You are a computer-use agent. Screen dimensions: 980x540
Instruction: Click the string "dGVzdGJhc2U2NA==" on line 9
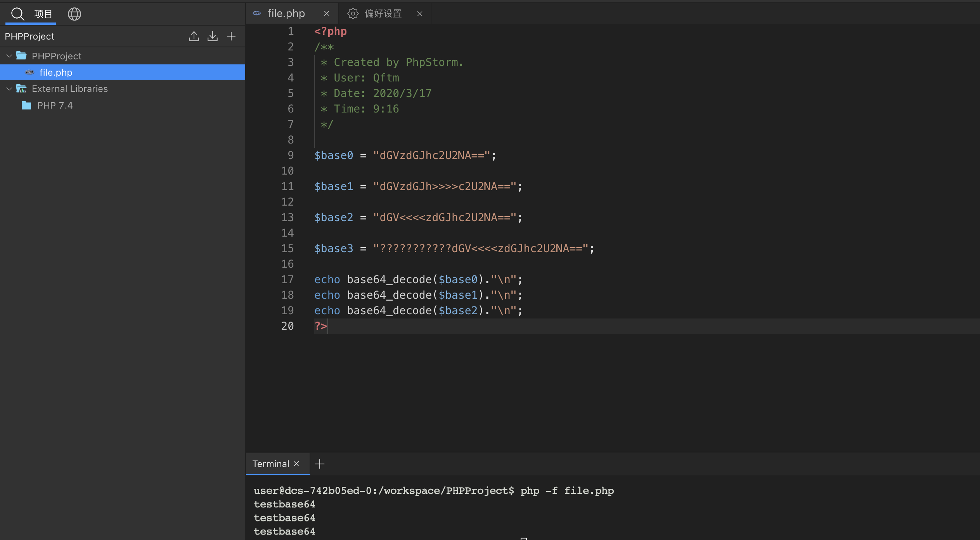pyautogui.click(x=431, y=155)
